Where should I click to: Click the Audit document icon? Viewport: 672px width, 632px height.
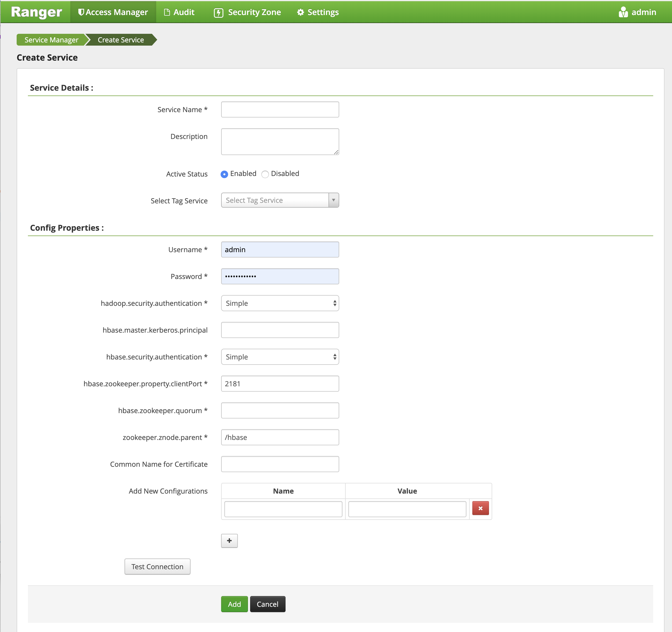[167, 12]
